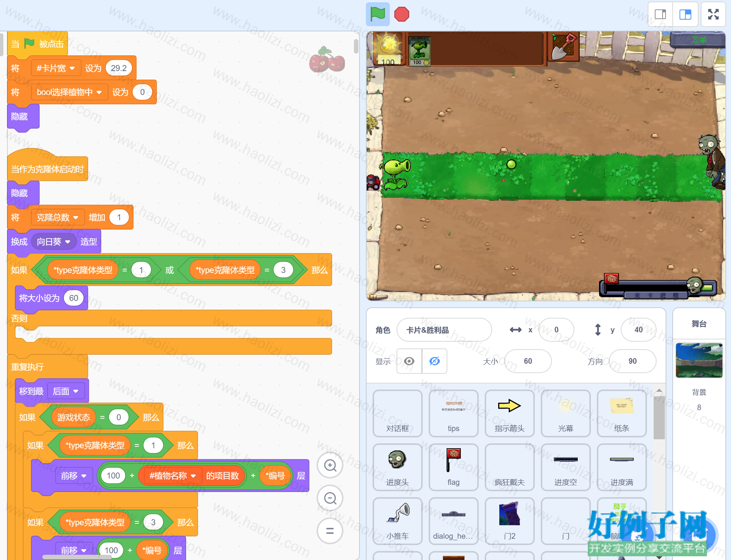Image resolution: width=731 pixels, height=560 pixels.
Task: Click the peashooter seed card on stage
Action: coord(419,51)
